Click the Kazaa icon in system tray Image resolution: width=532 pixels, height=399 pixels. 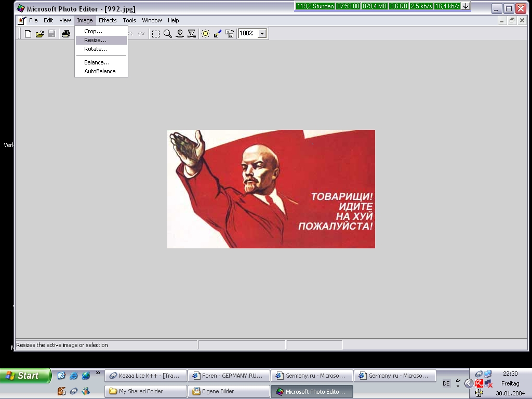[478, 374]
